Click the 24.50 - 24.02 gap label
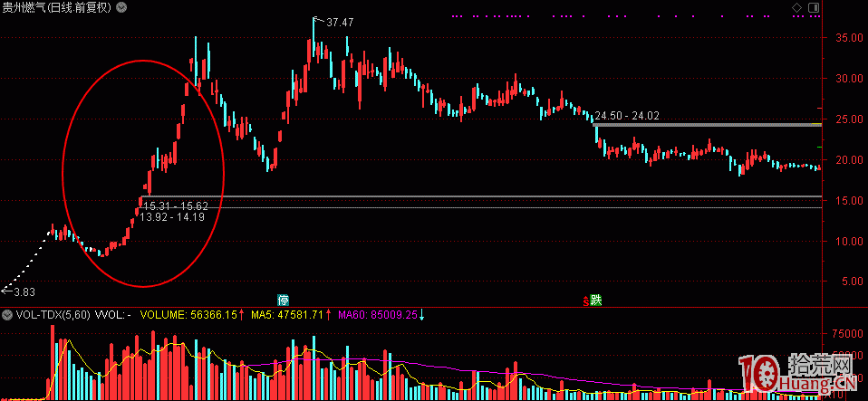Screen dimensions: 868x401 [627, 116]
